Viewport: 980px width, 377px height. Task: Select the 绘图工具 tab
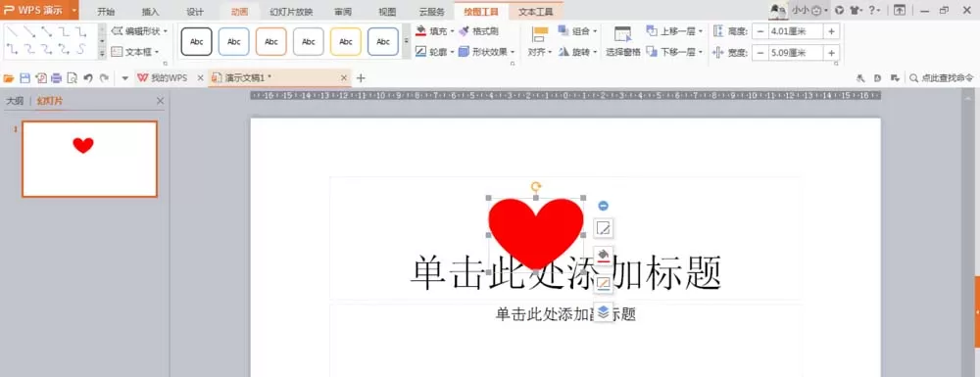click(x=481, y=11)
